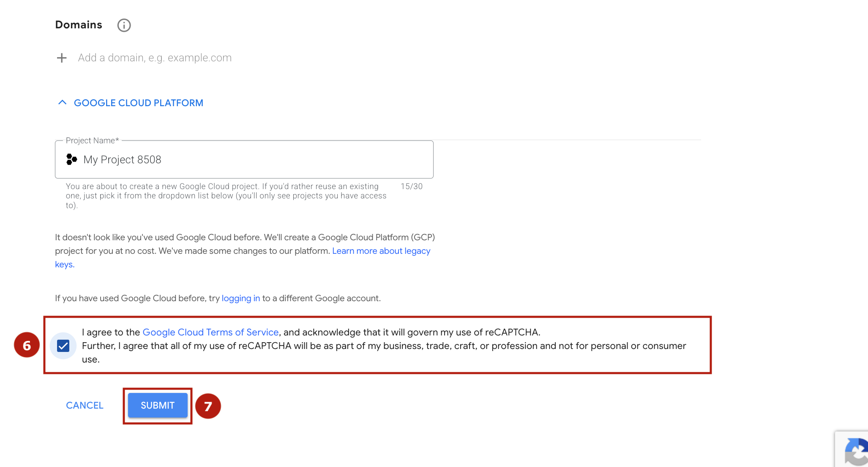Click the project hexagon icon
This screenshot has width=868, height=467.
click(72, 159)
